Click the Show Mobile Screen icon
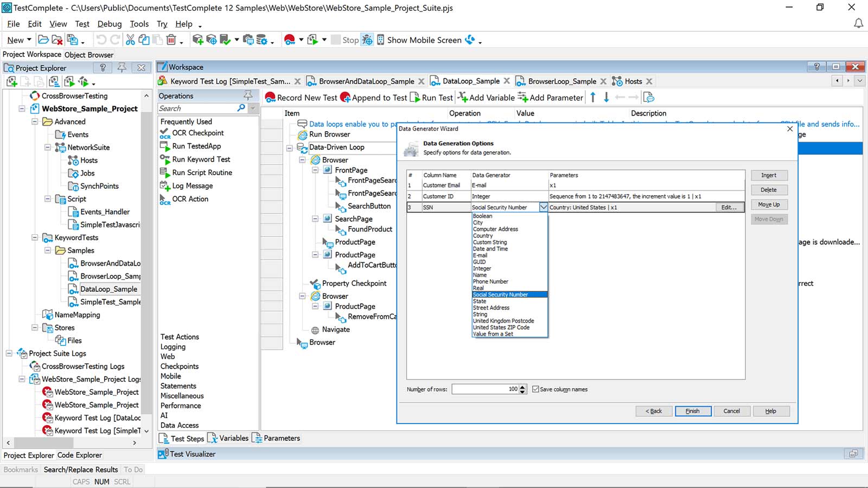Viewport: 868px width, 488px height. 381,40
